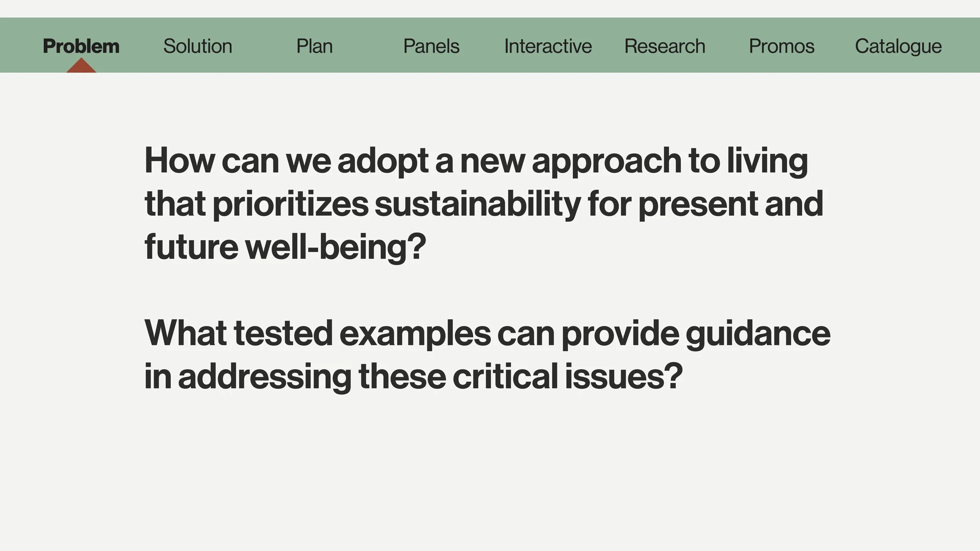The height and width of the screenshot is (551, 980).
Task: Click the red triangle active-tab indicator
Action: point(81,66)
